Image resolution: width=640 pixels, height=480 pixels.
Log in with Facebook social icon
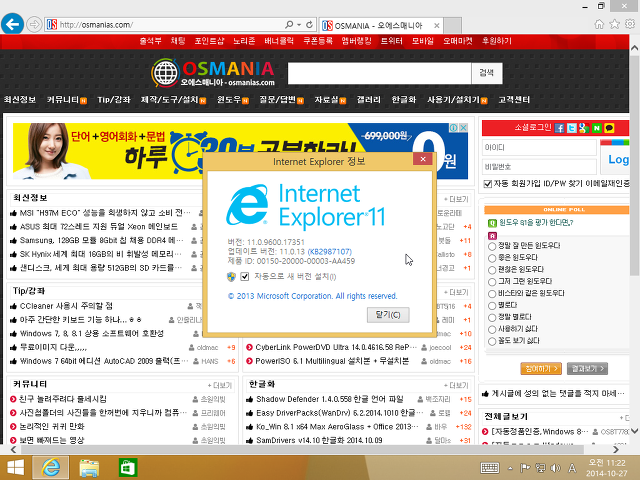pos(560,128)
